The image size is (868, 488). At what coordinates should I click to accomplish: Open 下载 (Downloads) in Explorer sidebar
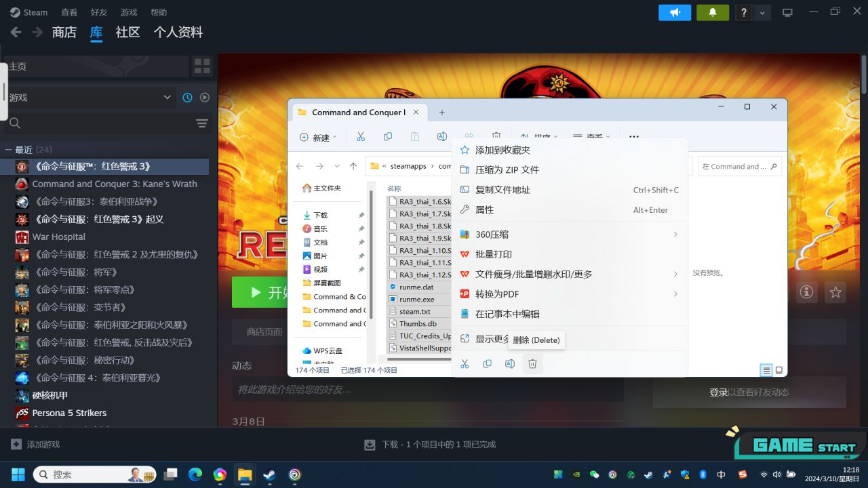tap(320, 215)
